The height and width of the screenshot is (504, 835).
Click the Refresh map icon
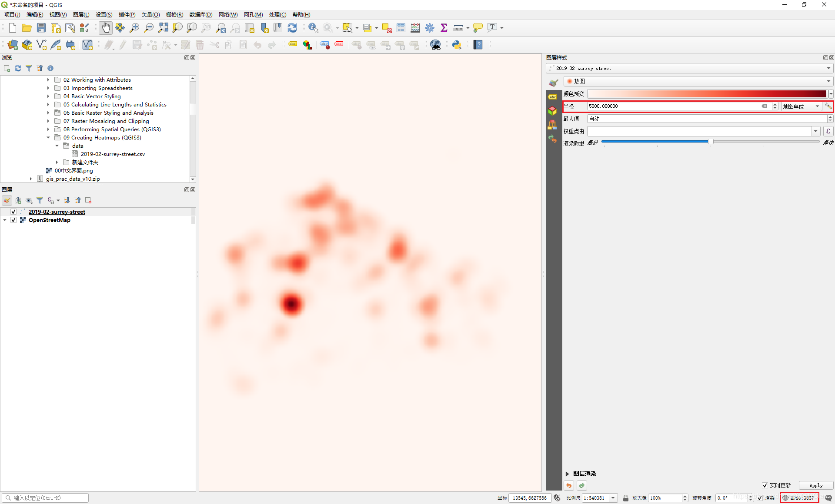tap(292, 28)
